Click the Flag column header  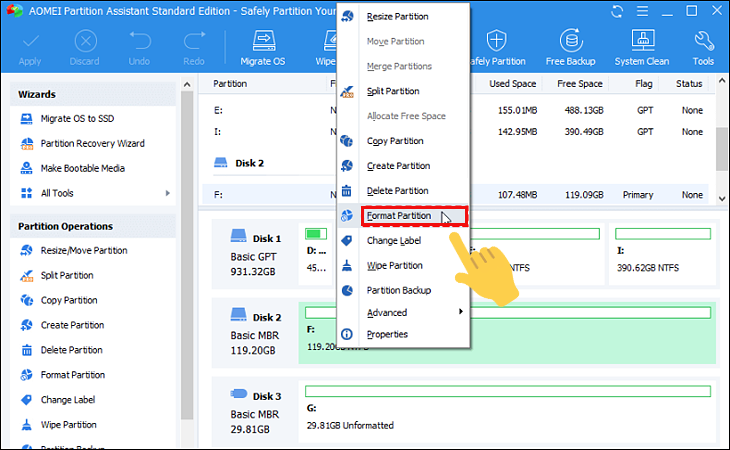643,84
